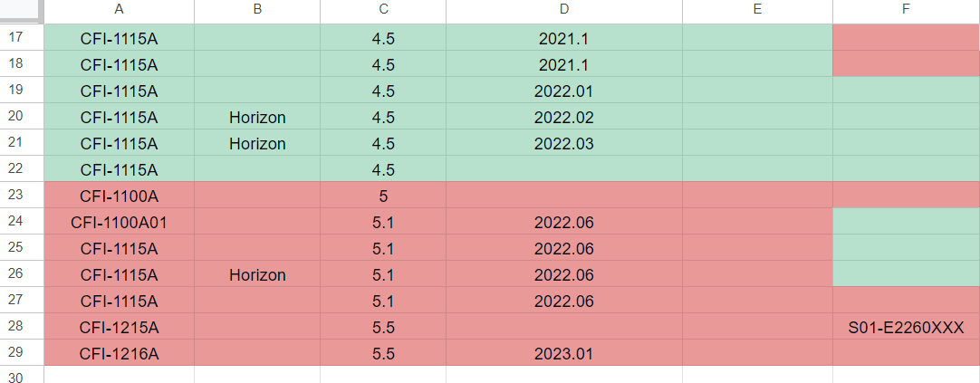Click the column D header
This screenshot has height=383, width=980.
coord(563,10)
